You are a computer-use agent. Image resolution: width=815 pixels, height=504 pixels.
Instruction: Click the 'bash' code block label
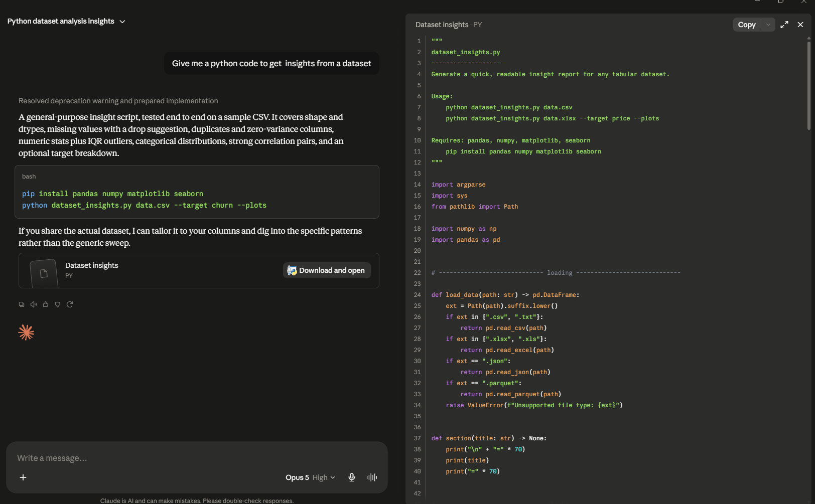click(x=29, y=177)
